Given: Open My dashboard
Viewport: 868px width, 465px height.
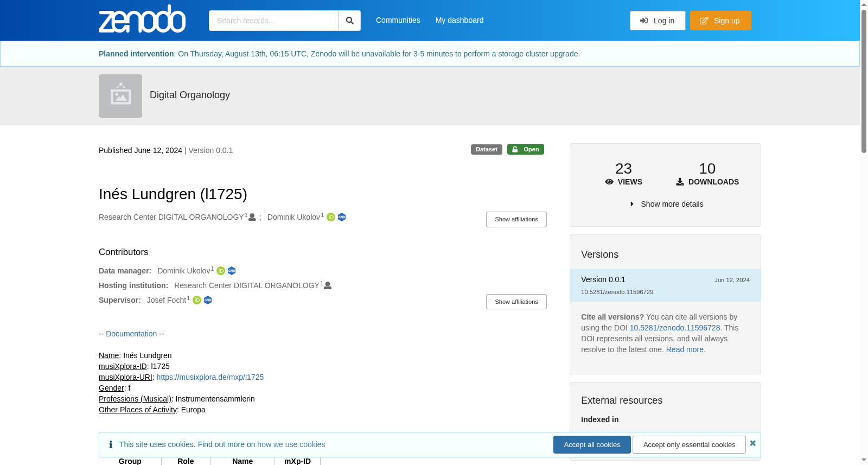Looking at the screenshot, I should coord(459,20).
